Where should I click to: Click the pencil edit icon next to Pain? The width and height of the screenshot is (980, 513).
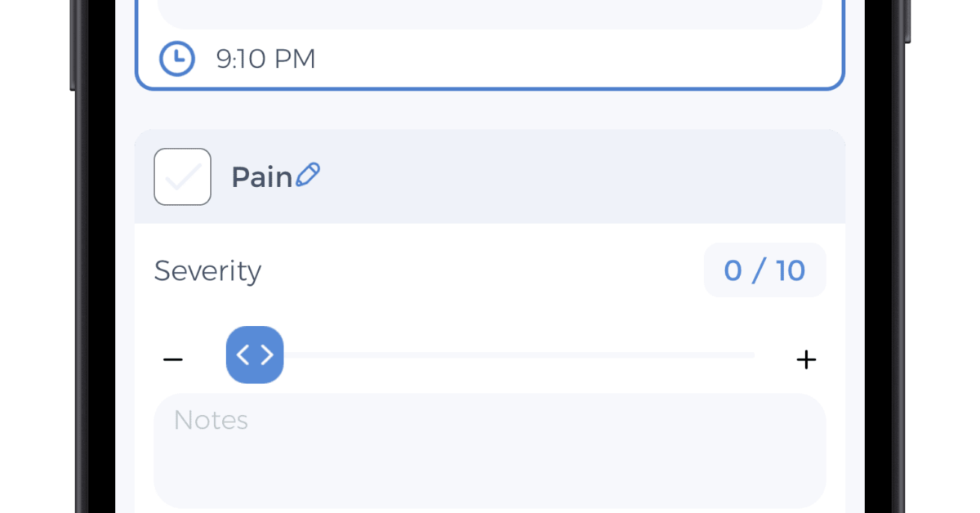[x=308, y=175]
